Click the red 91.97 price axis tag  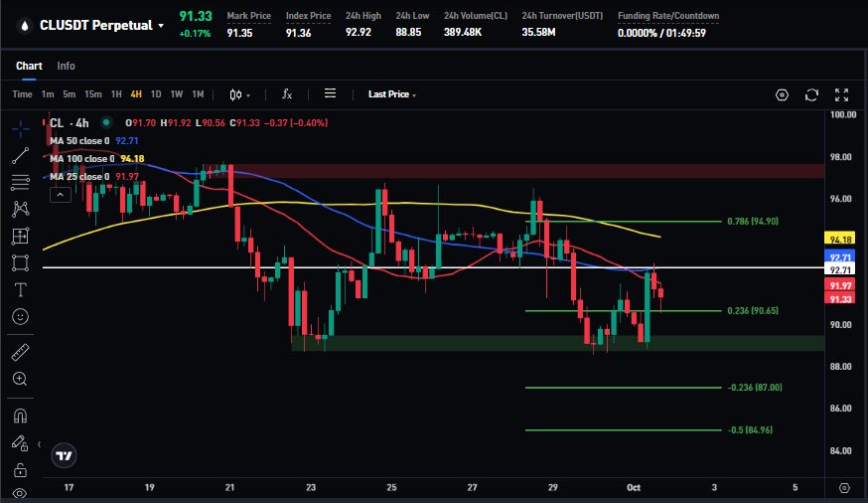[x=840, y=285]
